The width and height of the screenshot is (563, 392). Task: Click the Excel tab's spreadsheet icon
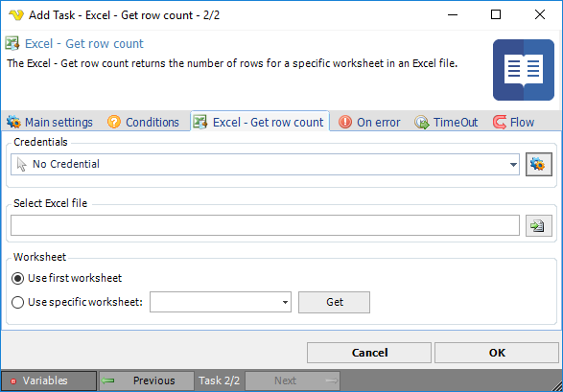coord(200,122)
